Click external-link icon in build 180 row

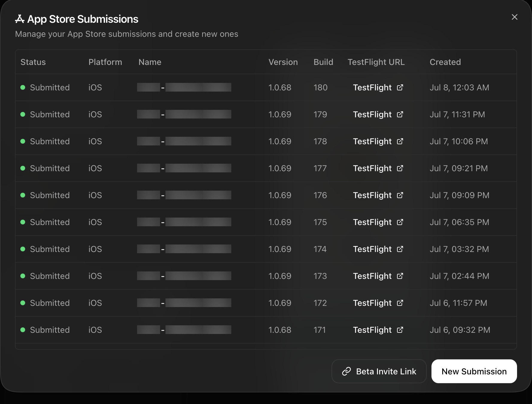click(400, 87)
